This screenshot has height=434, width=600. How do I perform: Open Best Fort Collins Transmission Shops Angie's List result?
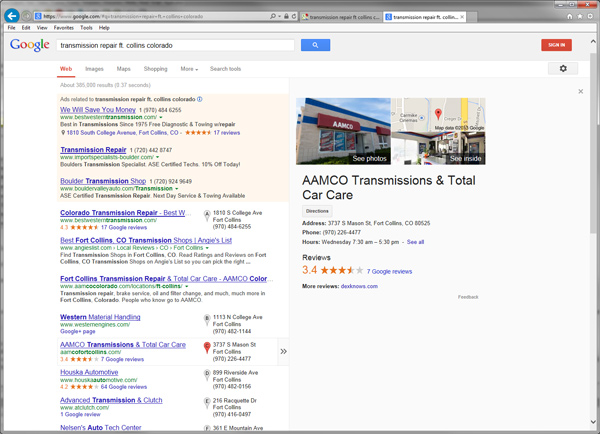pyautogui.click(x=146, y=240)
